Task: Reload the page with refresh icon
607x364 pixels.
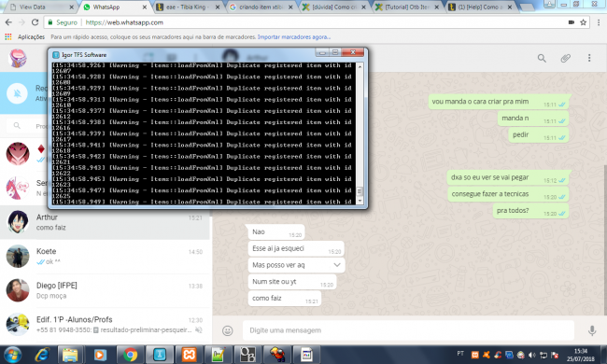Action: 35,22
